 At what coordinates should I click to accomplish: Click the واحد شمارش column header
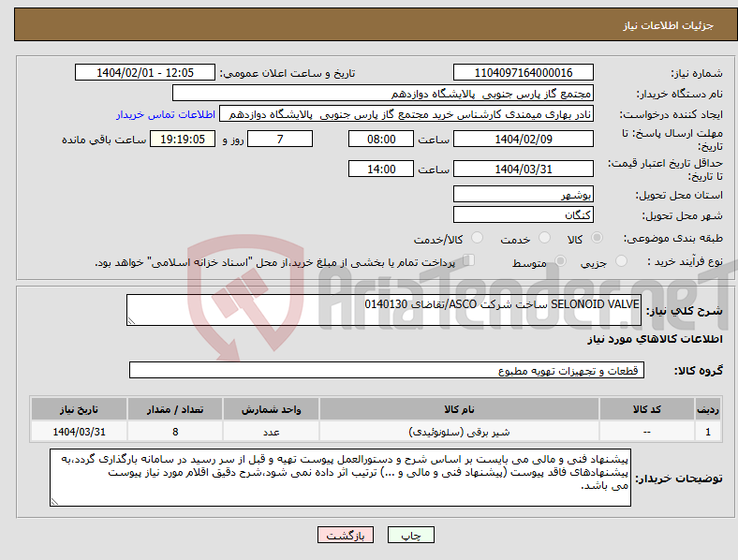click(271, 409)
